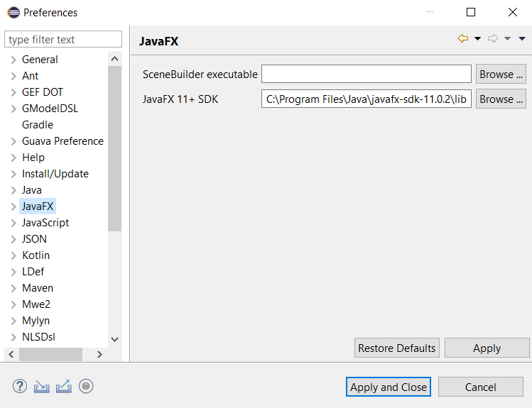Browse for the SceneBuilder executable

coord(501,74)
